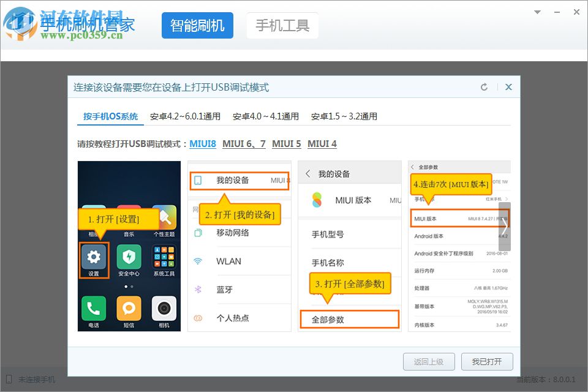Image resolution: width=588 pixels, height=392 pixels.
Task: Tap the 短信 messages icon
Action: pyautogui.click(x=128, y=309)
